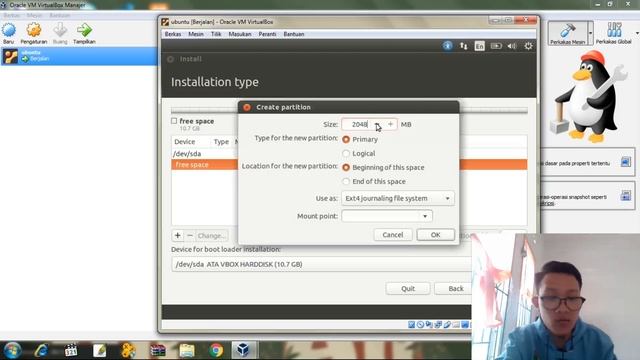Open the Use as filesystem dropdown

click(x=398, y=198)
